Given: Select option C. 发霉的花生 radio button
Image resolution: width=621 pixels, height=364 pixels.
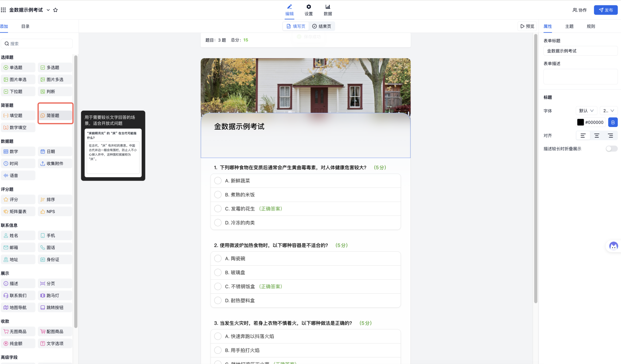Looking at the screenshot, I should [218, 209].
